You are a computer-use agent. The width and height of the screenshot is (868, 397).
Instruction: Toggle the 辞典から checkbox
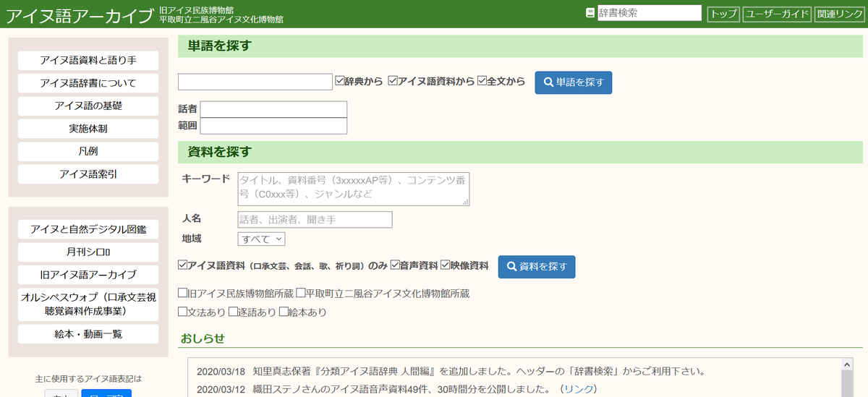pos(340,82)
